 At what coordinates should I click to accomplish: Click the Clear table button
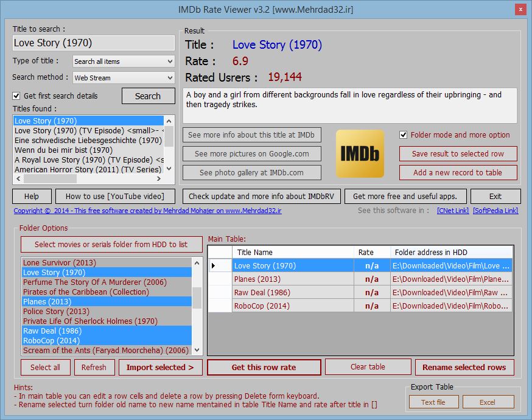368,366
